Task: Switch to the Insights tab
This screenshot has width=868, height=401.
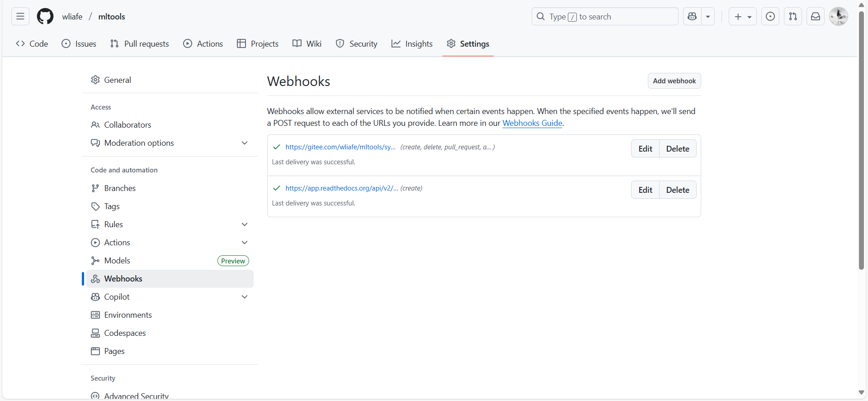Action: point(412,44)
